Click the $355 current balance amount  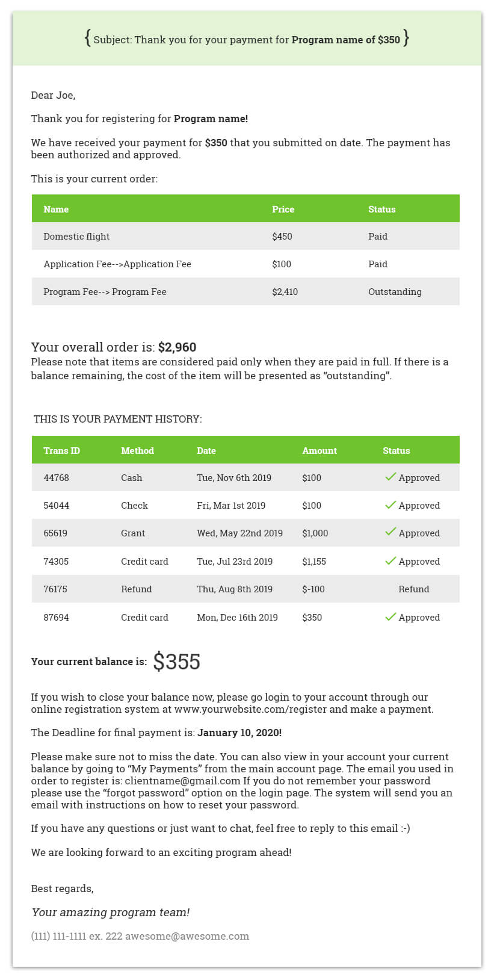click(176, 662)
